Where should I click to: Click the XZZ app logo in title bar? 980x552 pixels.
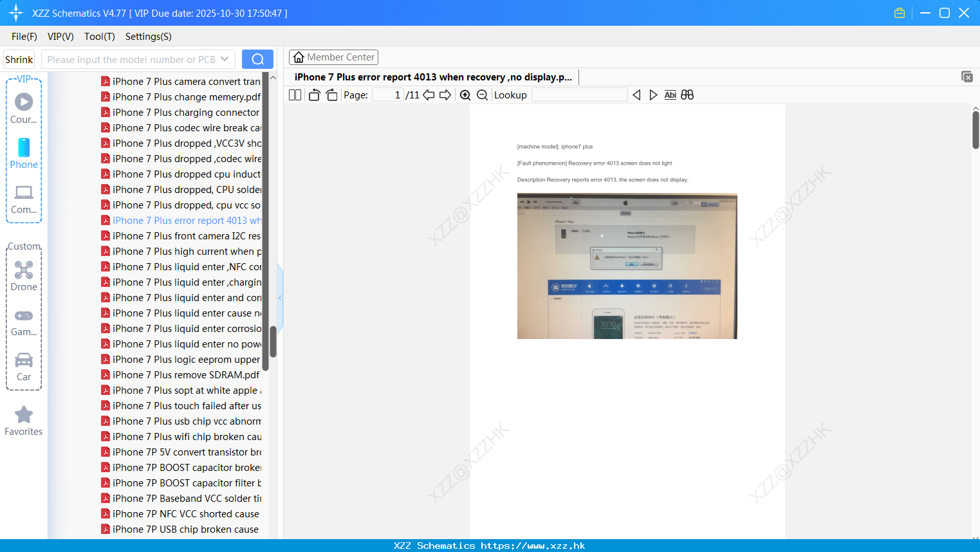(16, 13)
